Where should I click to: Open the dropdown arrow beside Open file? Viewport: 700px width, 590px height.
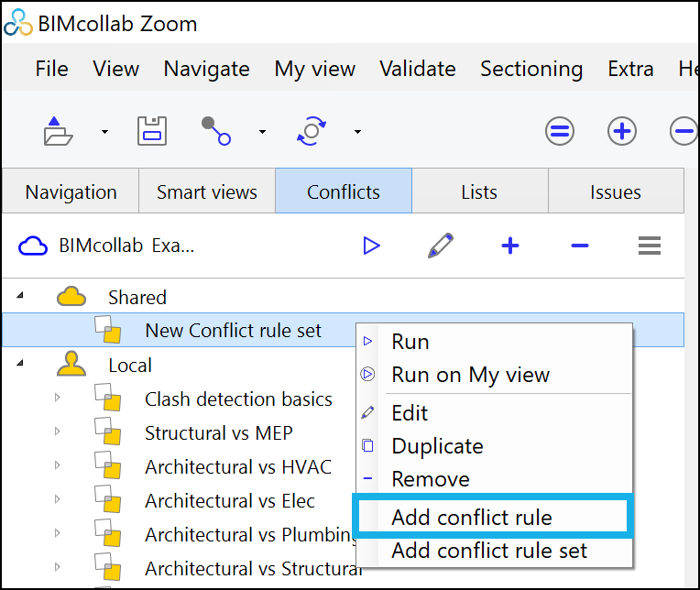coord(105,132)
